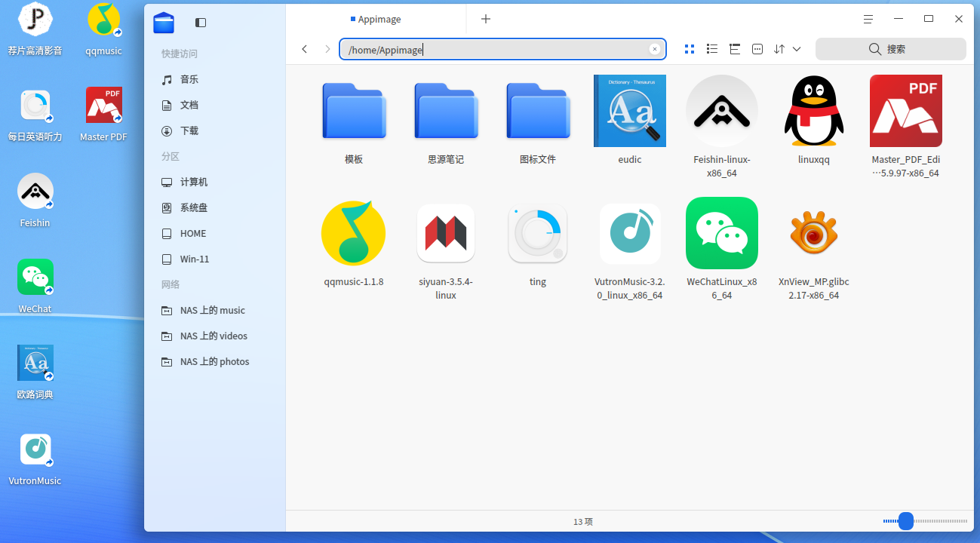980x543 pixels.
Task: Open the 模板 folder
Action: 354,111
